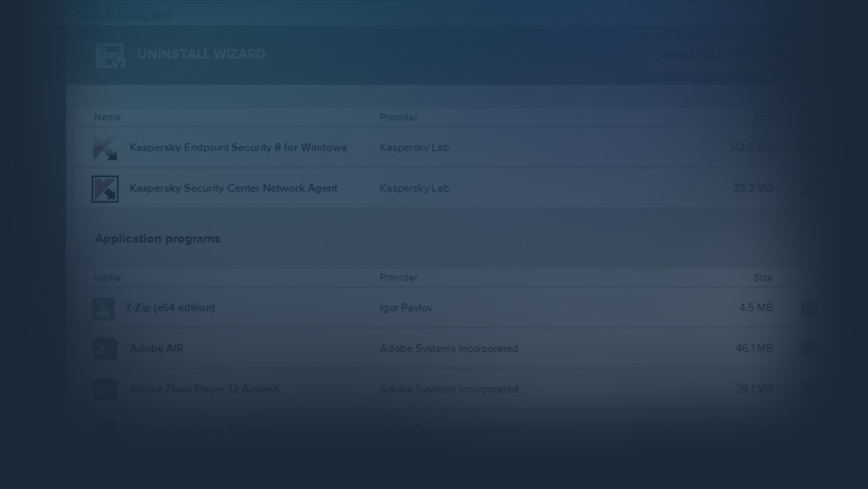Select the 7-Zip (x64 edition) row name
Image resolution: width=868 pixels, height=489 pixels.
coord(170,308)
